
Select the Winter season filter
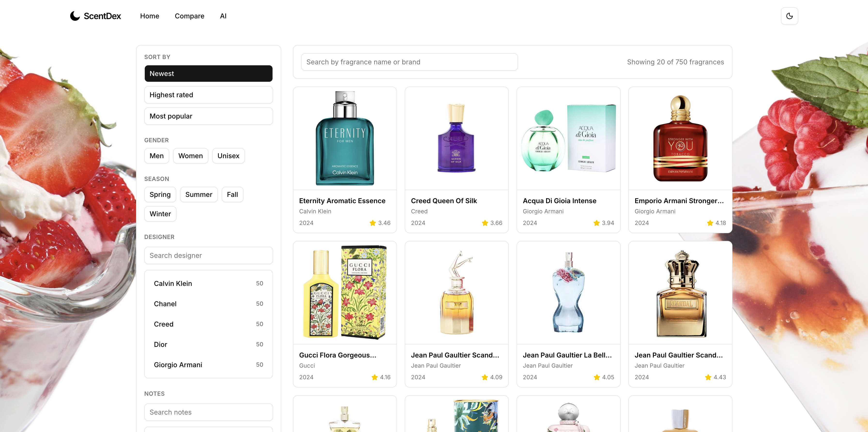click(x=160, y=214)
